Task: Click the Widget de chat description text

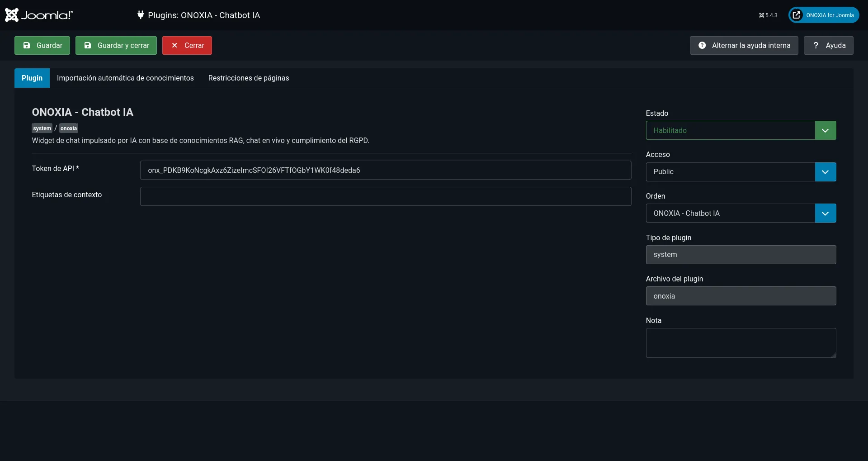Action: click(x=200, y=141)
